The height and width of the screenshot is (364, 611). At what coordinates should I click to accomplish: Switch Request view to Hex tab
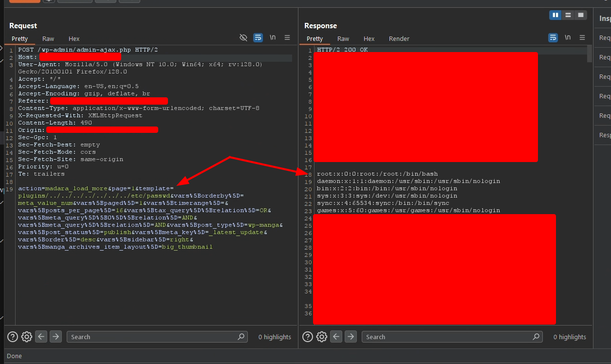(74, 38)
